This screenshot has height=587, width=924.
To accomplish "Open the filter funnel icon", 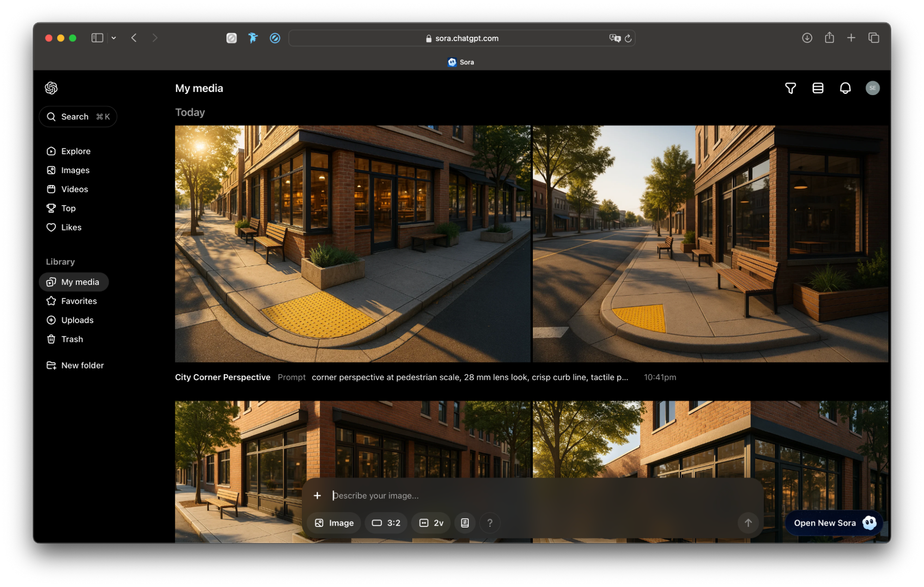I will 790,88.
